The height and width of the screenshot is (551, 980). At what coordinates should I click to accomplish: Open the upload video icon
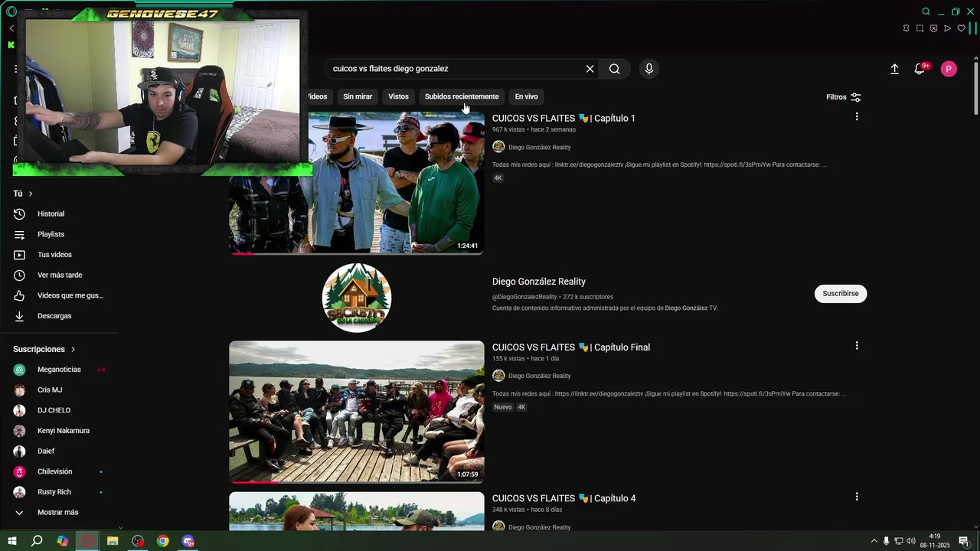(894, 69)
